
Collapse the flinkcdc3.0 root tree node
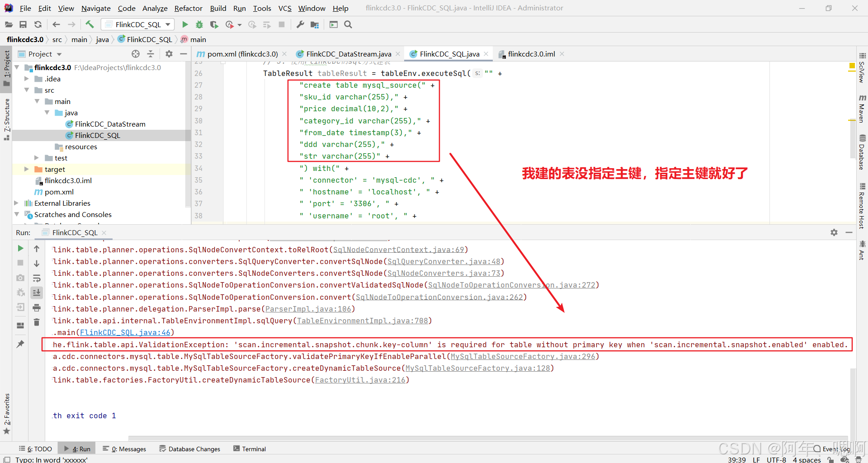click(x=17, y=67)
